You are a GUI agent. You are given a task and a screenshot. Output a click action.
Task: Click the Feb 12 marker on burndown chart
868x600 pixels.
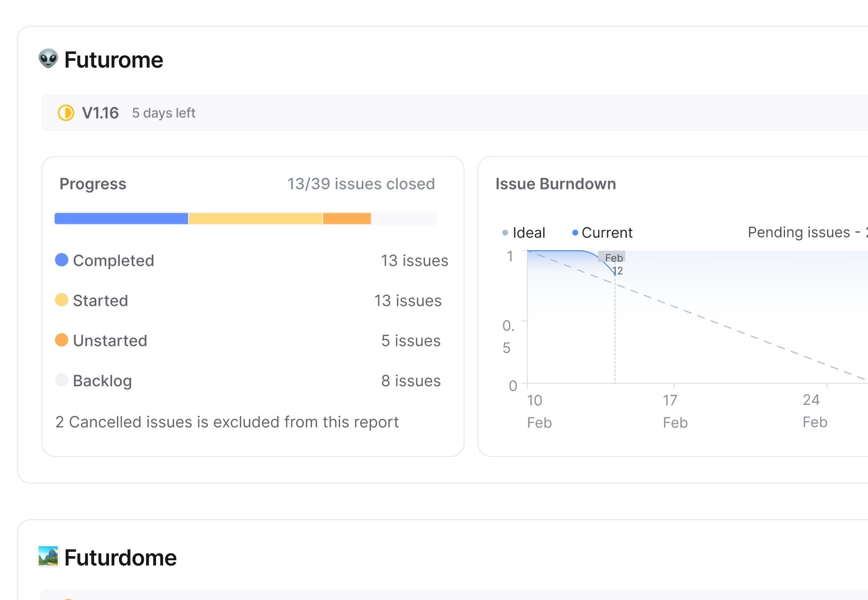coord(614,263)
